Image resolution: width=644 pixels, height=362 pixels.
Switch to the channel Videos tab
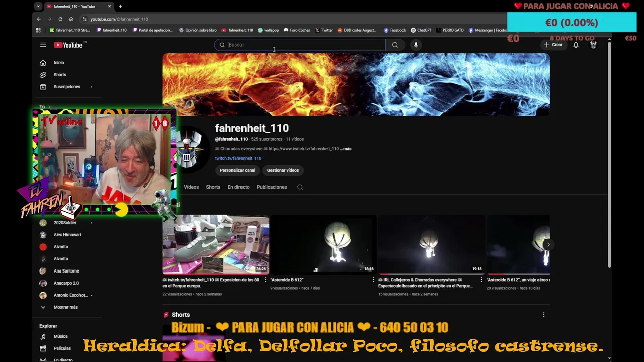[191, 187]
